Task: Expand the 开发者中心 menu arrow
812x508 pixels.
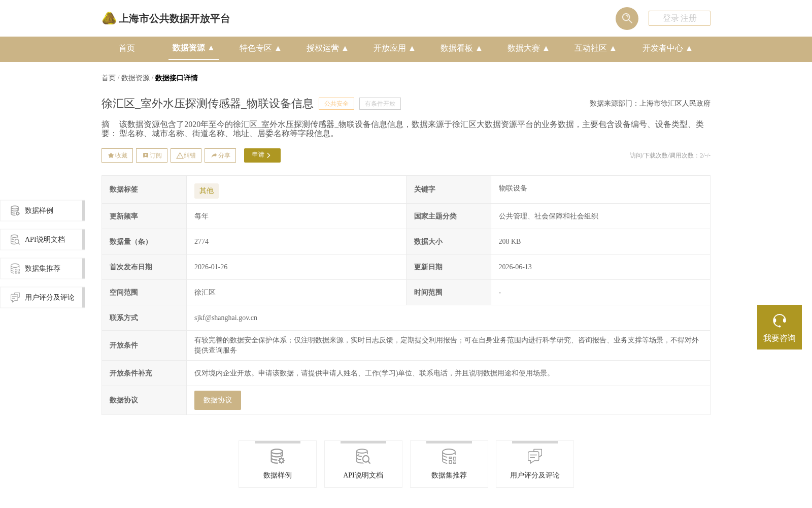Action: tap(689, 48)
